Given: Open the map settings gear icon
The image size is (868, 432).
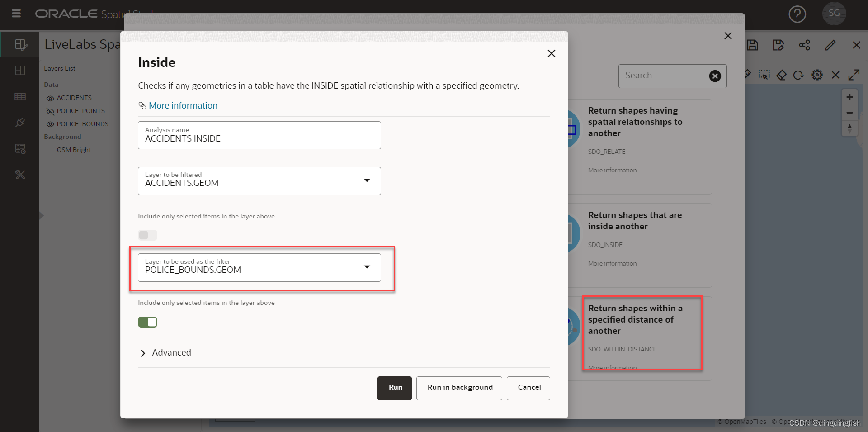Looking at the screenshot, I should click(817, 75).
